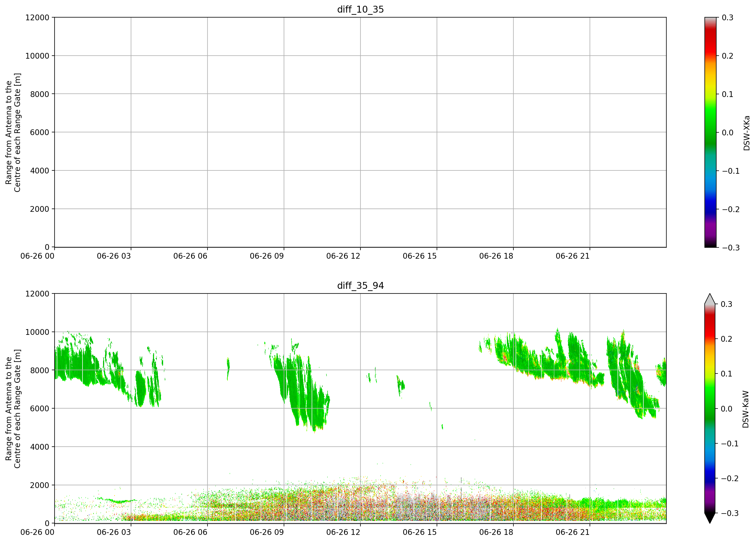This screenshot has width=756, height=542.
Task: Click the 10000 y-tick on diff_35_94 plot
Action: [37, 332]
